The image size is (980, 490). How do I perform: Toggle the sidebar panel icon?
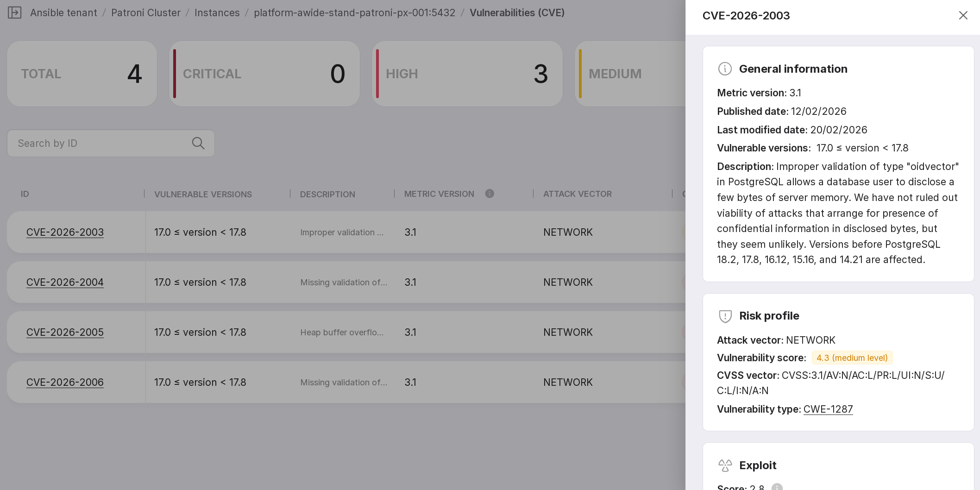click(15, 13)
